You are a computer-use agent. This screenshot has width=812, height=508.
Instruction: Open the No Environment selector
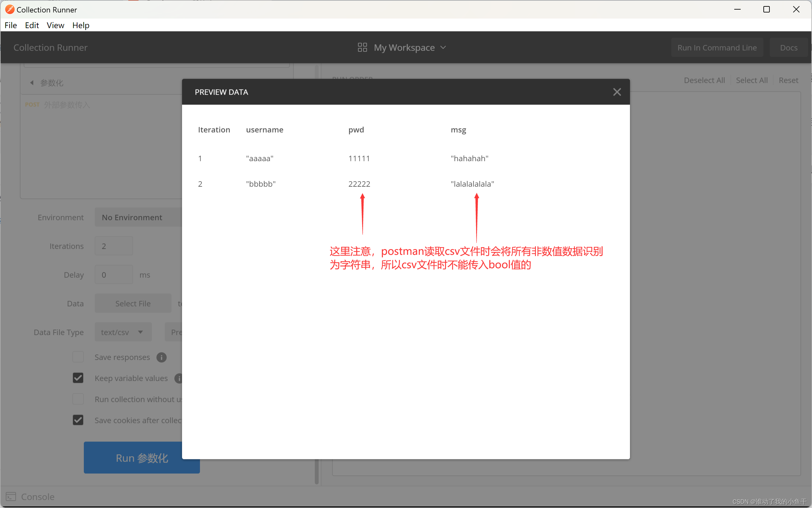click(138, 217)
